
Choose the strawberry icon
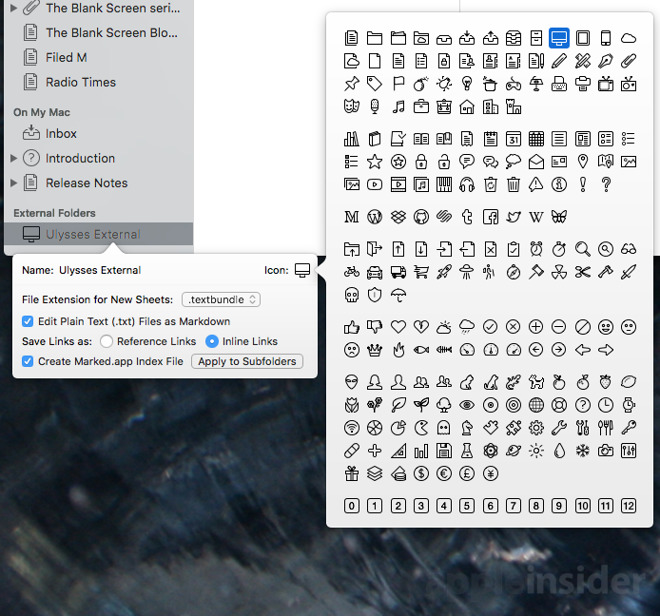pyautogui.click(x=606, y=382)
